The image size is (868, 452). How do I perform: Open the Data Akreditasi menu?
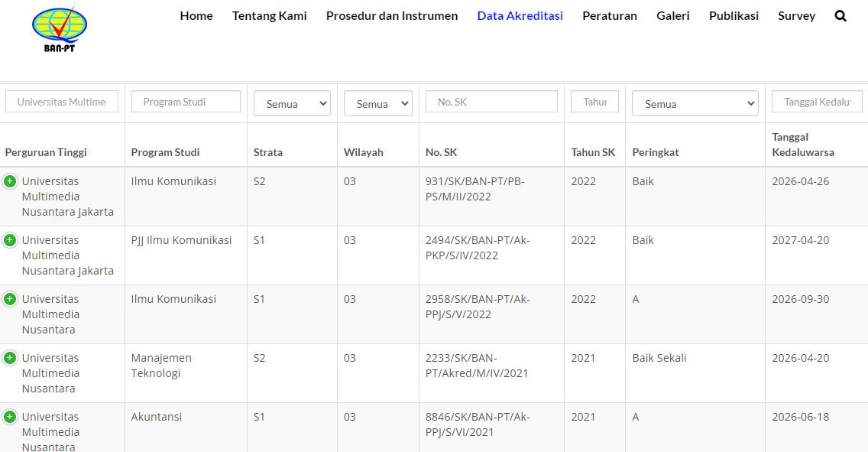point(520,16)
